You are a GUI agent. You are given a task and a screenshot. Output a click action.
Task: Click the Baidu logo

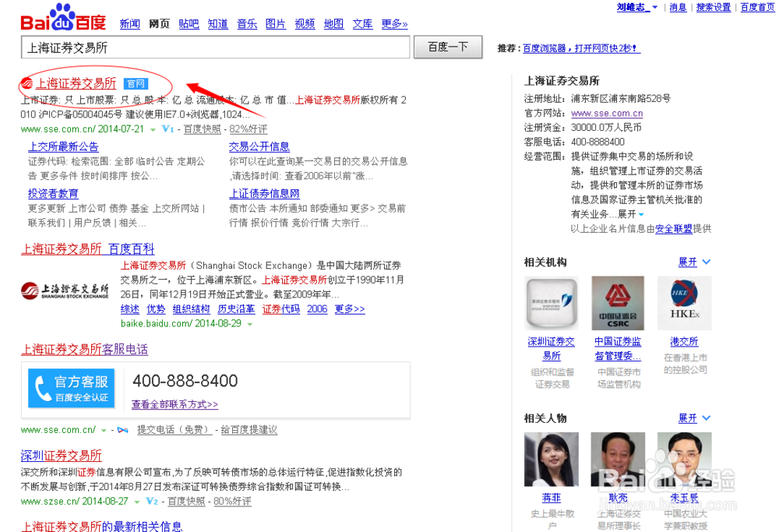coord(63,19)
